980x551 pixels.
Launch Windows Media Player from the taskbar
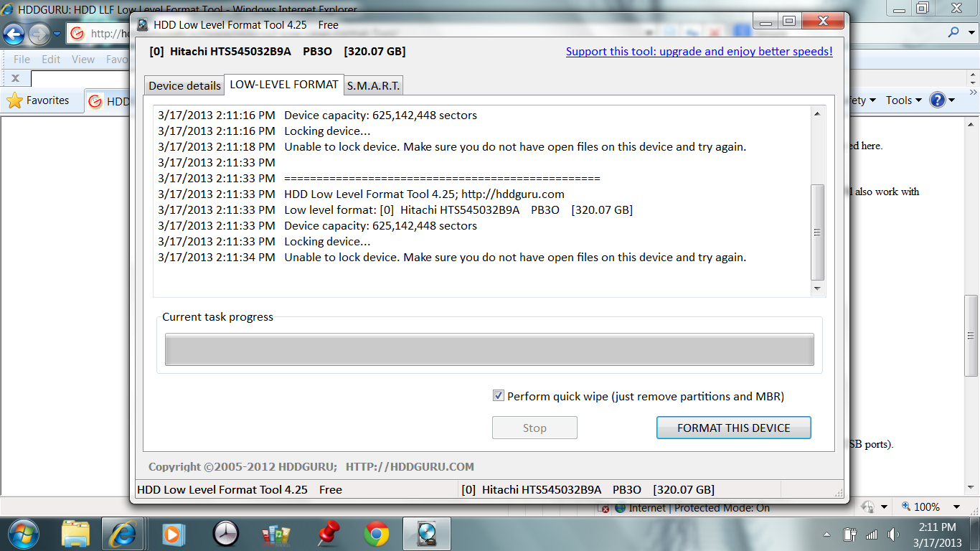coord(172,534)
